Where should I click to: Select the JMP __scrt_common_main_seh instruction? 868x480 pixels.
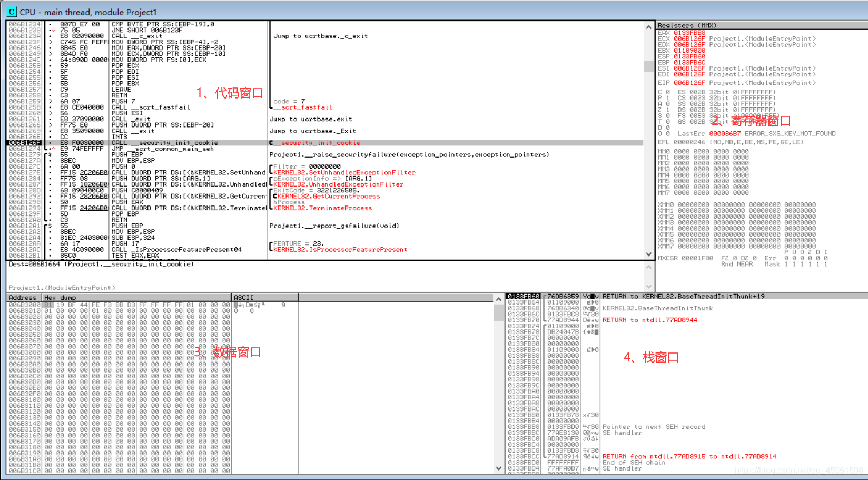click(163, 149)
